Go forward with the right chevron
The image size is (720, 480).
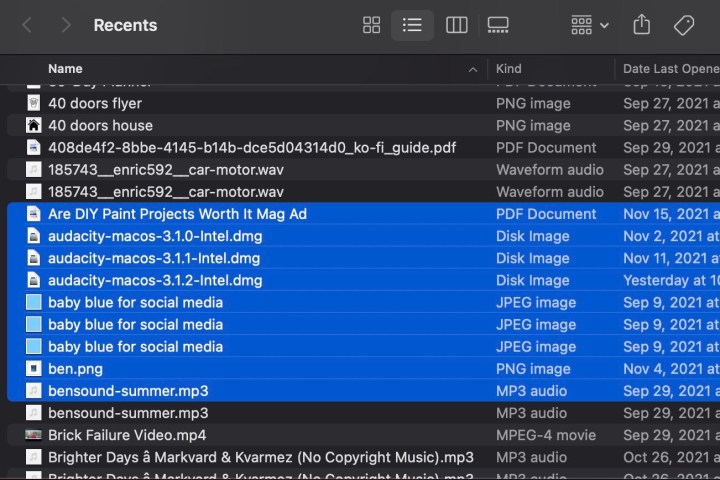65,25
